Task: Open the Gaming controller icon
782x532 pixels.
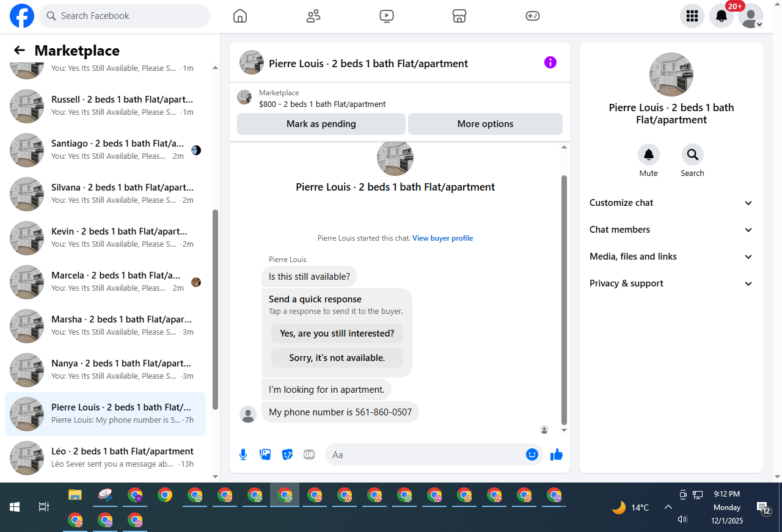Action: (533, 16)
